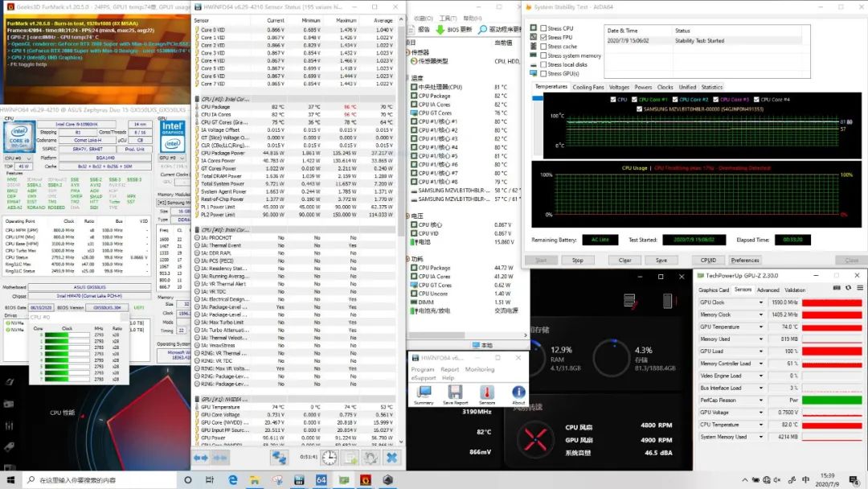Image resolution: width=868 pixels, height=489 pixels.
Task: Open AIDA64 app from the Windows taskbar
Action: click(320, 479)
